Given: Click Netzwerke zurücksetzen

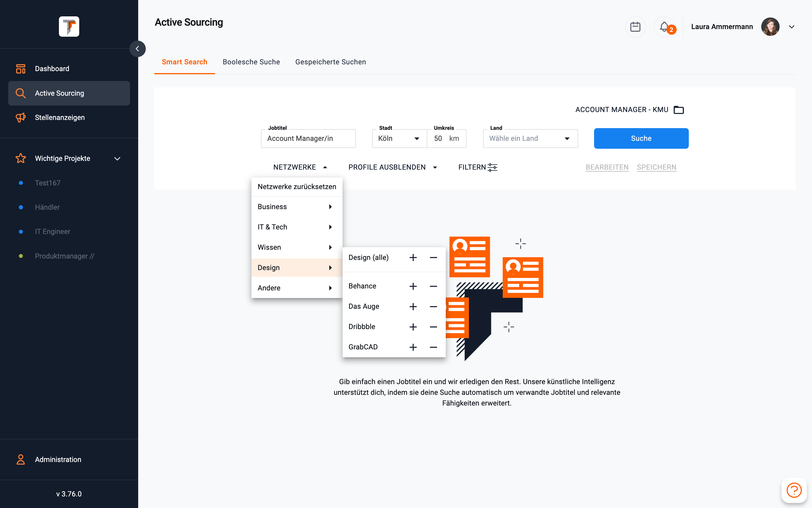Looking at the screenshot, I should tap(297, 187).
